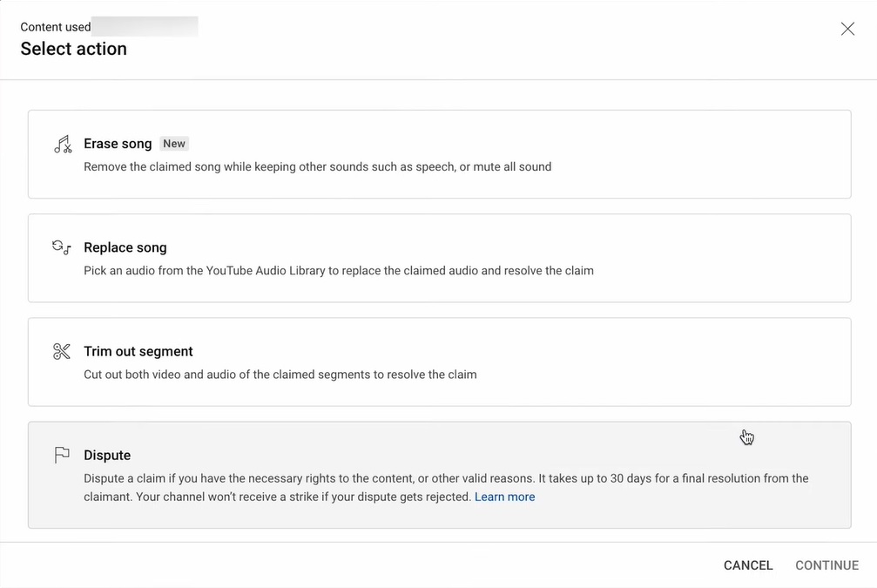Click the Replace song swap icon
Viewport: 877px width, 588px height.
(x=62, y=247)
